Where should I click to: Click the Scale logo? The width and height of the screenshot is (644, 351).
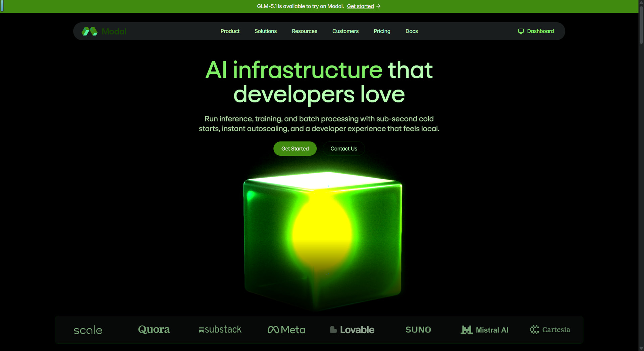click(x=88, y=330)
